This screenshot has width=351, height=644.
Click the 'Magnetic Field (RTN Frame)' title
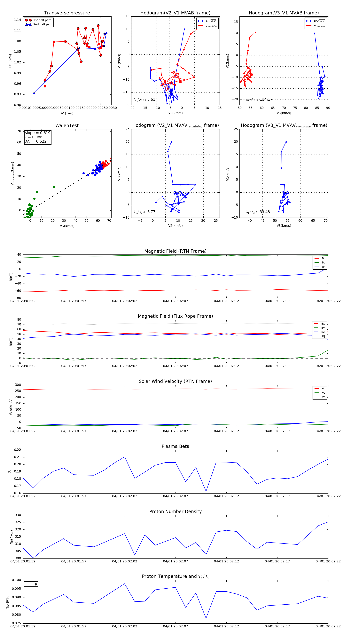click(x=175, y=251)
